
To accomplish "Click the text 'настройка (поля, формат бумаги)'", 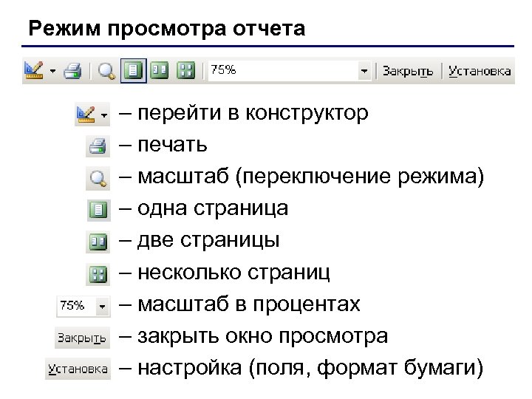I will click(x=310, y=368).
